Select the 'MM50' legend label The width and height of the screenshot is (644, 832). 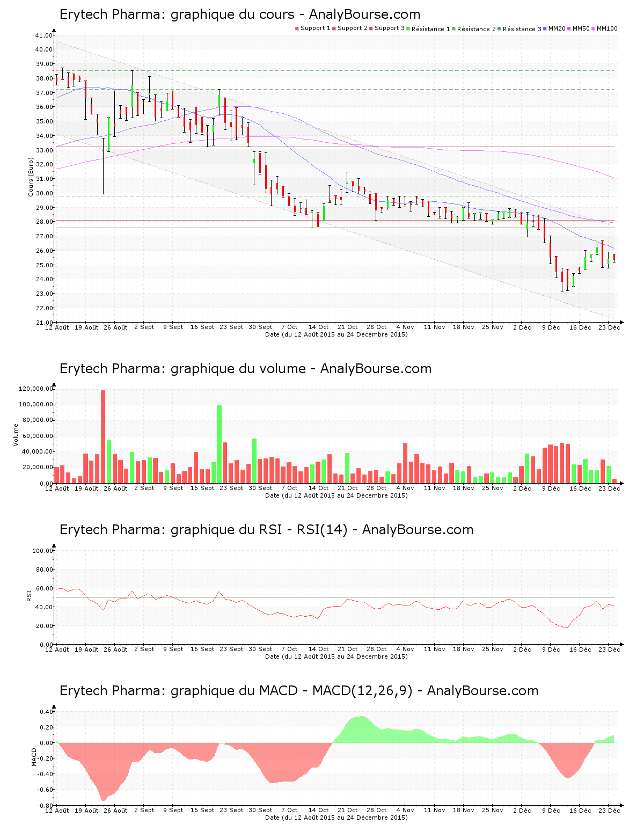pyautogui.click(x=581, y=28)
